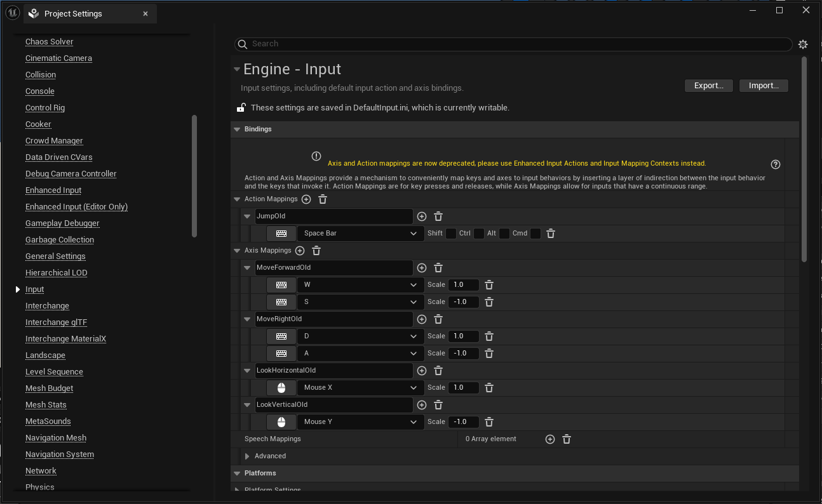Add a new Action Mapping
This screenshot has height=504, width=822.
point(306,199)
